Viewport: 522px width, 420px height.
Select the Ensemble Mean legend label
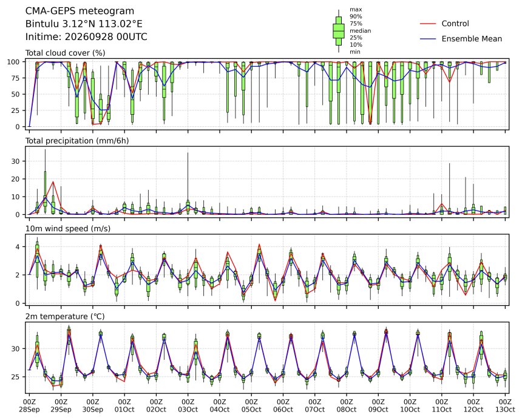click(x=472, y=39)
